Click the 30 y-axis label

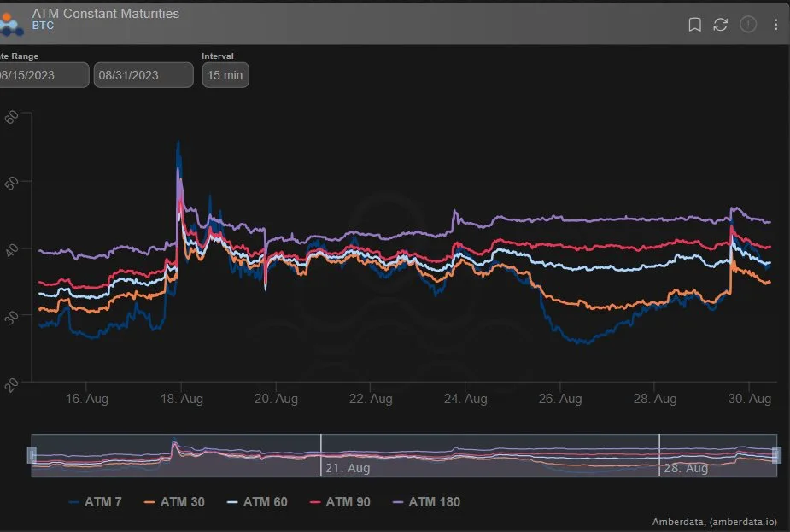tap(12, 318)
